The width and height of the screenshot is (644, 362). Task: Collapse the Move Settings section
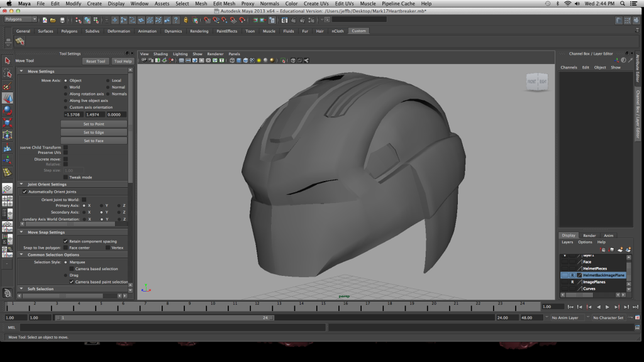pos(21,71)
